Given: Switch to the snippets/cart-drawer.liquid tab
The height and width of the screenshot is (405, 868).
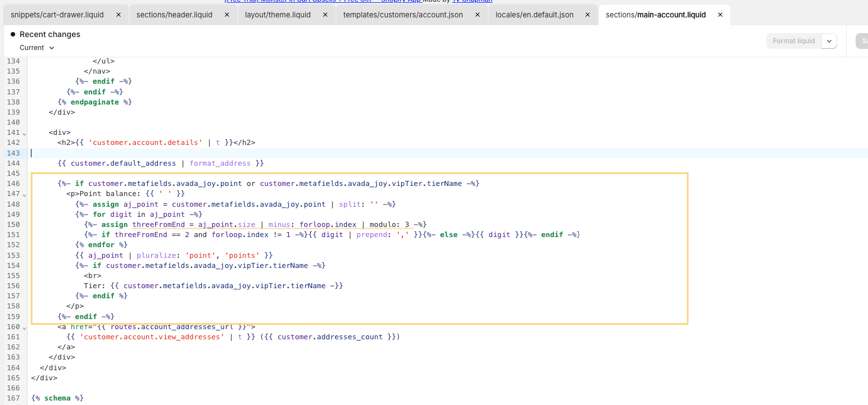Looking at the screenshot, I should [x=57, y=15].
